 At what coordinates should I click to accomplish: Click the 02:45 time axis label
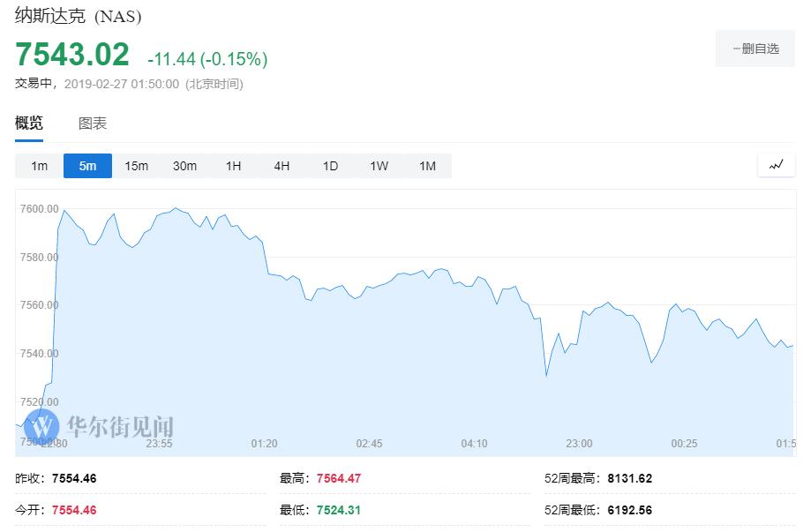point(369,443)
